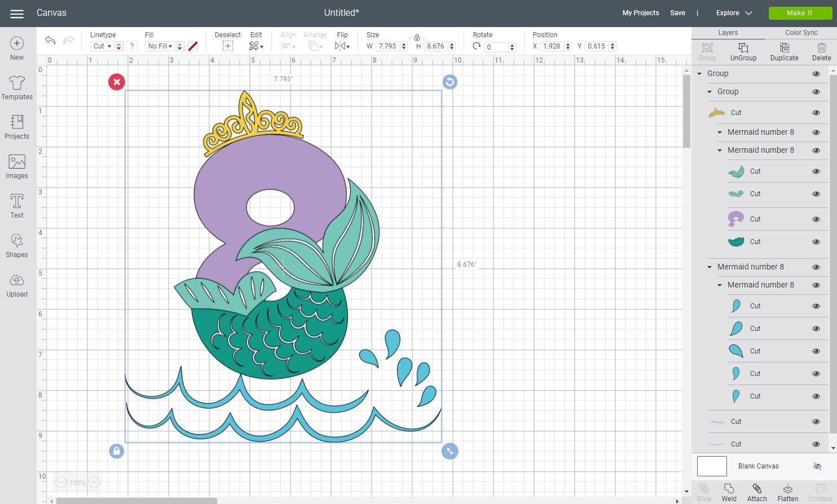Click the Flatten icon
Viewport: 837px width, 504px height.
(787, 490)
